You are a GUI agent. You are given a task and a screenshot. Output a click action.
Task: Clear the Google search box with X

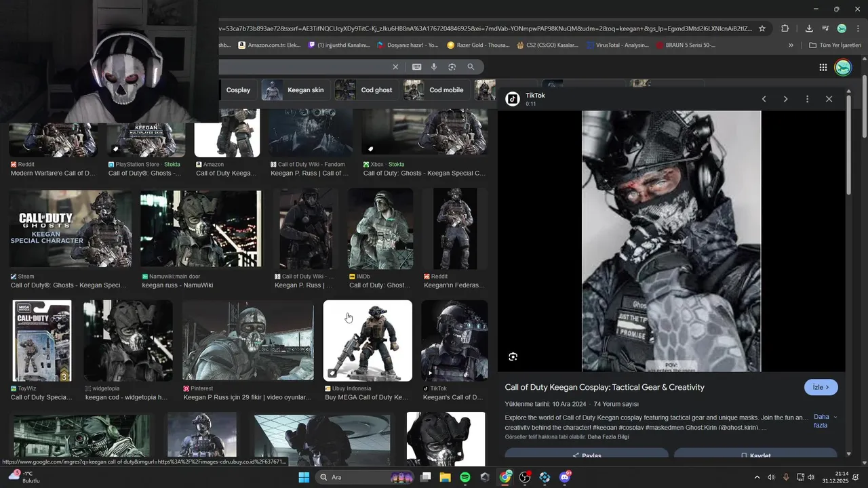pyautogui.click(x=395, y=67)
